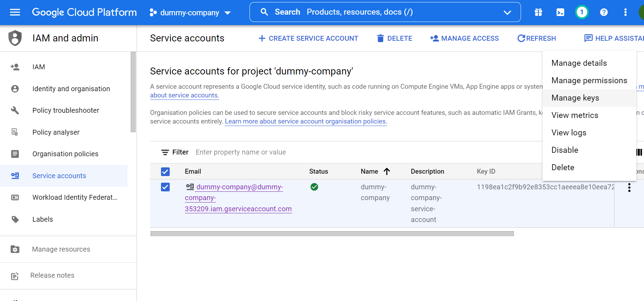
Task: Open the service account organisation policies link
Action: (x=306, y=121)
